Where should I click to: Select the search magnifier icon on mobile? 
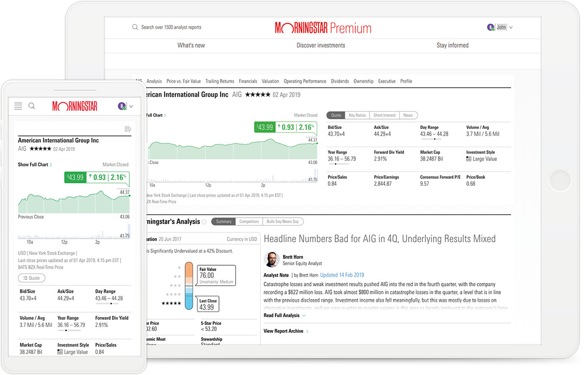(x=31, y=106)
